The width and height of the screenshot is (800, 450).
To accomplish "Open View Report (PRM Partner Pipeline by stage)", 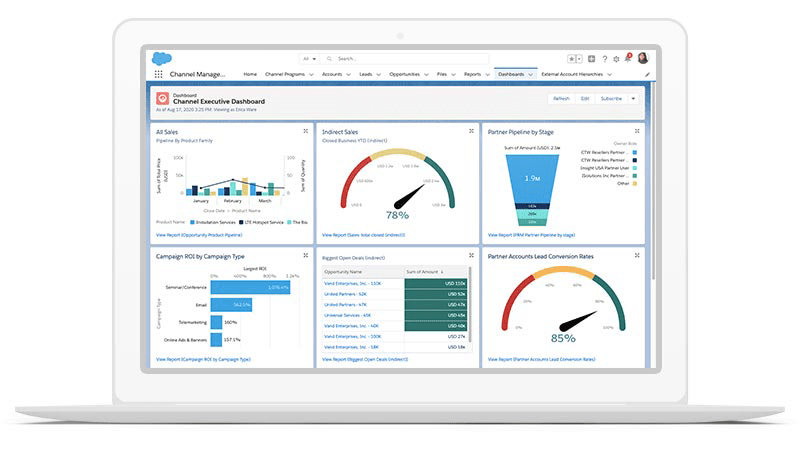I will 531,235.
